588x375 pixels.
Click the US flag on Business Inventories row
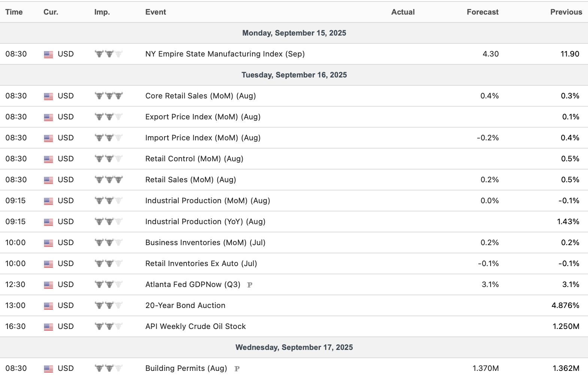48,243
